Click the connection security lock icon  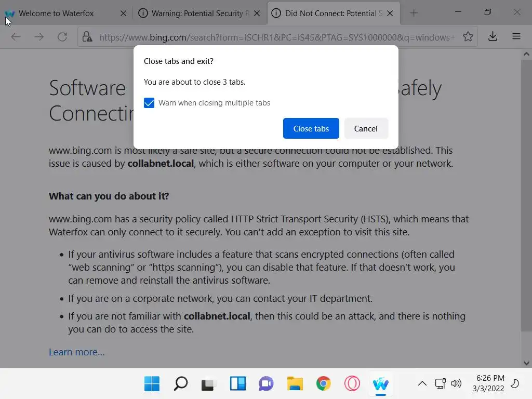pyautogui.click(x=87, y=37)
